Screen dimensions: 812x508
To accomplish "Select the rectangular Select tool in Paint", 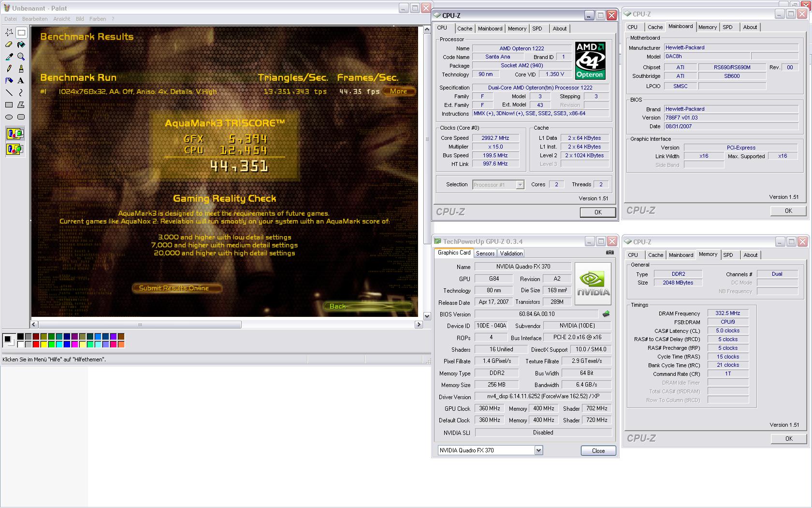I will click(x=21, y=32).
